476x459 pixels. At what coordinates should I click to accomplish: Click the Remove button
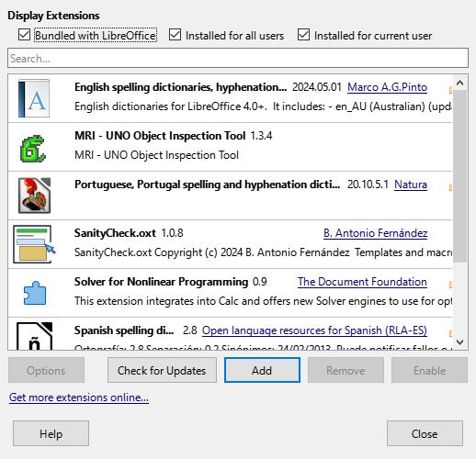346,370
